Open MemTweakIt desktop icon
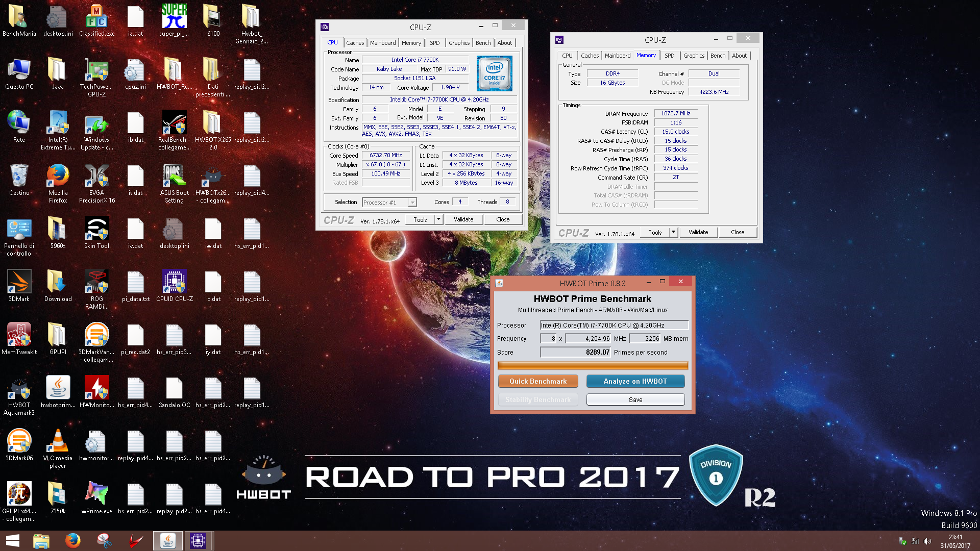980x551 pixels. coord(19,339)
